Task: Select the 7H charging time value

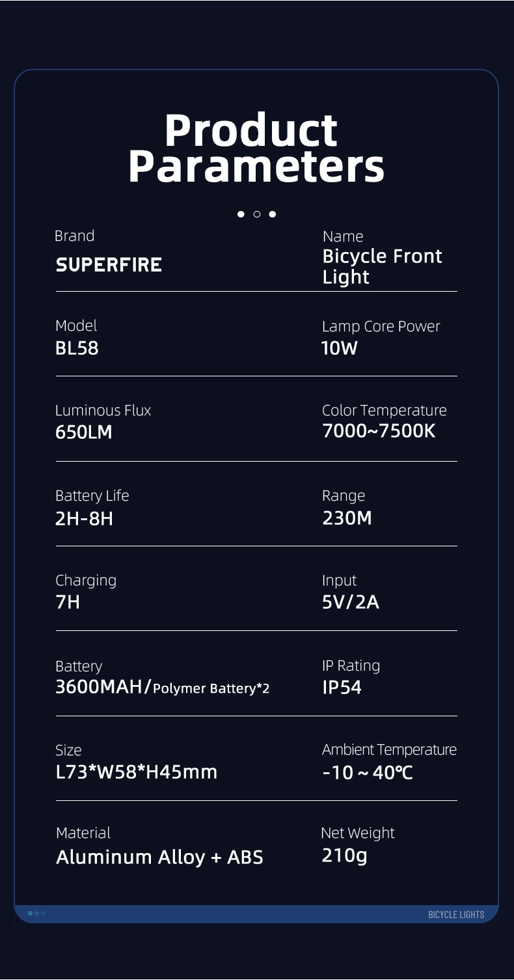Action: [x=68, y=602]
